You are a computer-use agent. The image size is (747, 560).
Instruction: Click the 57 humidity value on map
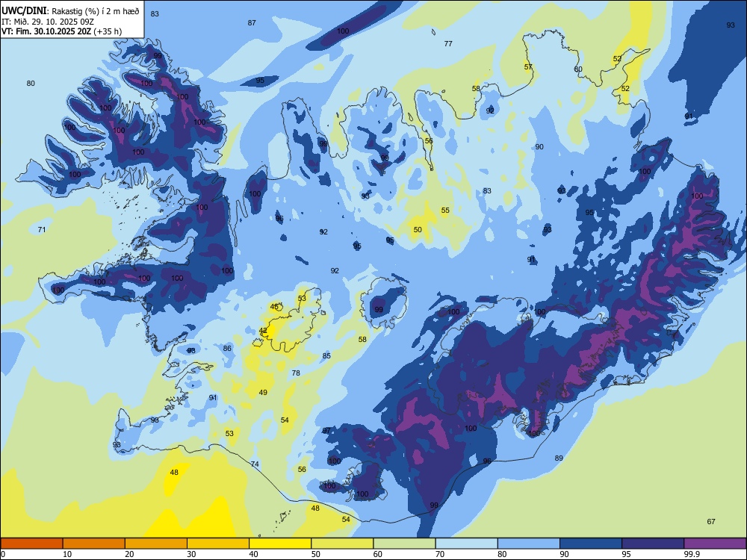pyautogui.click(x=528, y=67)
